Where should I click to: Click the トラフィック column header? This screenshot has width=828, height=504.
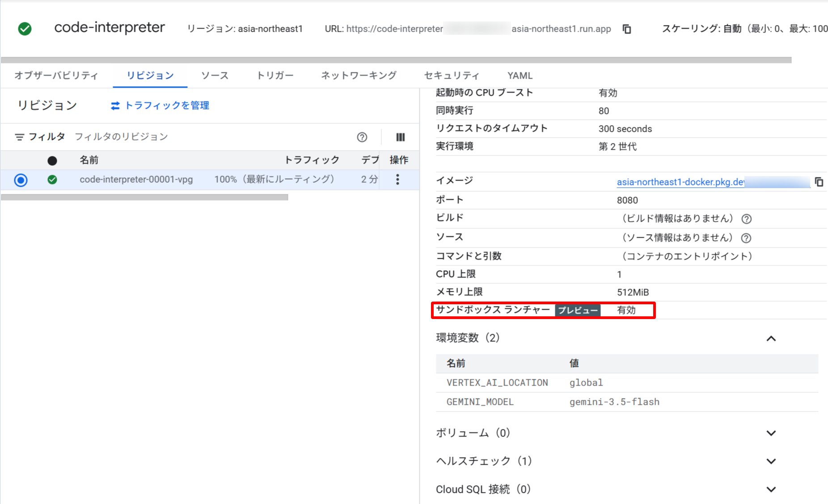point(312,160)
